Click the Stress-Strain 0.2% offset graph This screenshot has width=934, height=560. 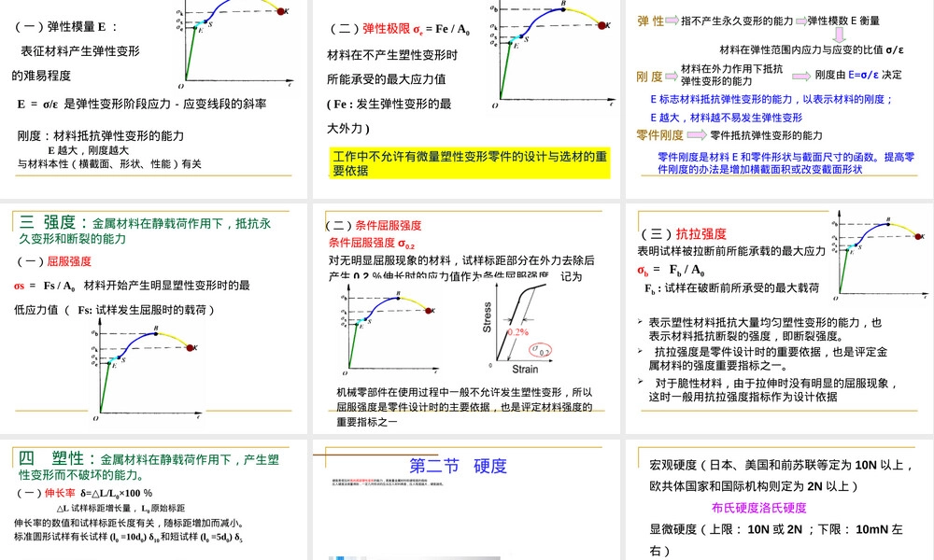pyautogui.click(x=517, y=328)
